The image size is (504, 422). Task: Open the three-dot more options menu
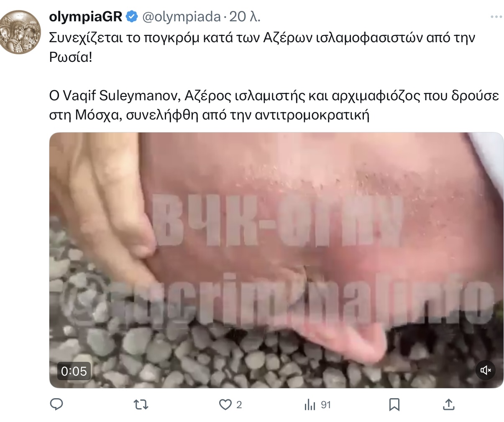point(496,17)
